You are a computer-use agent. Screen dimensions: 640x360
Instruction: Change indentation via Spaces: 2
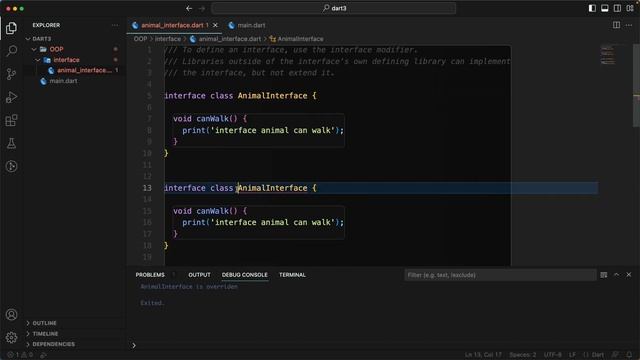click(522, 355)
